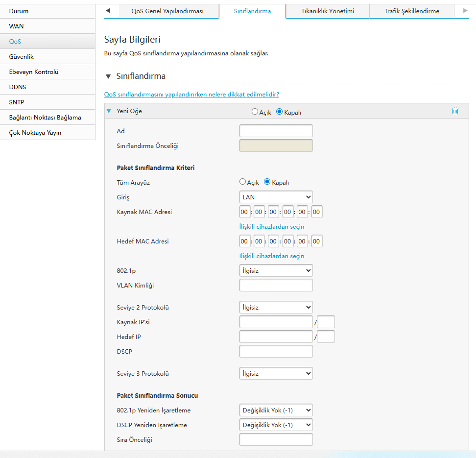Open the Seviye 2 Protokolü dropdown
Screen dimensions: 476x458
[276, 307]
